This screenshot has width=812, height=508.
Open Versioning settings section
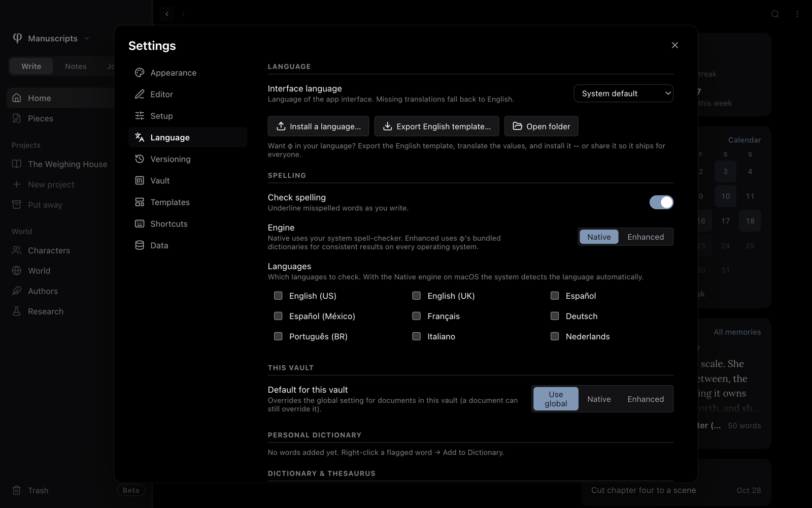(188, 159)
